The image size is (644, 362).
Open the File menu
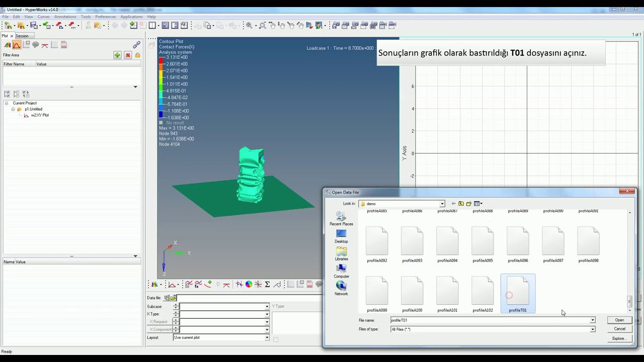click(6, 17)
